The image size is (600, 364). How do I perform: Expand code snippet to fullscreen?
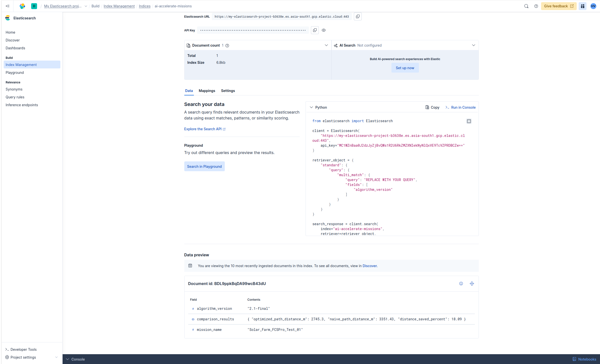coord(469,121)
